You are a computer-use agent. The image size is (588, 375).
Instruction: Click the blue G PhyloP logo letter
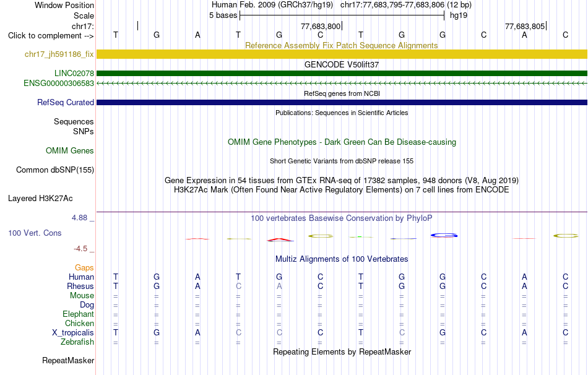(x=444, y=236)
